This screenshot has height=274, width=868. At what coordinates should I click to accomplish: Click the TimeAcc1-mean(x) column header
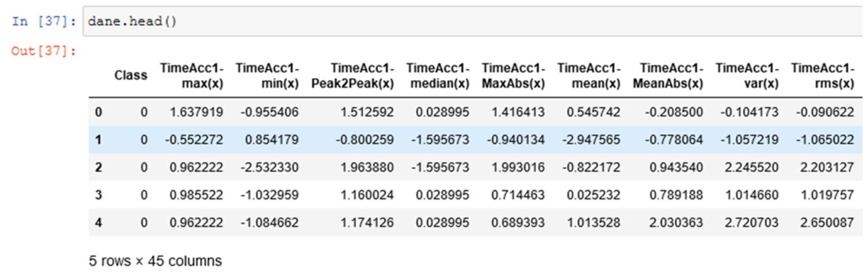click(x=589, y=76)
